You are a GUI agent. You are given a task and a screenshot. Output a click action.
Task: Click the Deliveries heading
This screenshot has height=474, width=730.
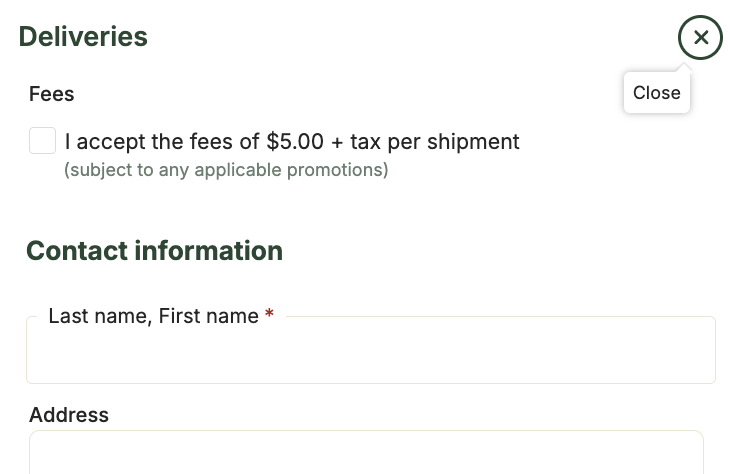point(83,37)
